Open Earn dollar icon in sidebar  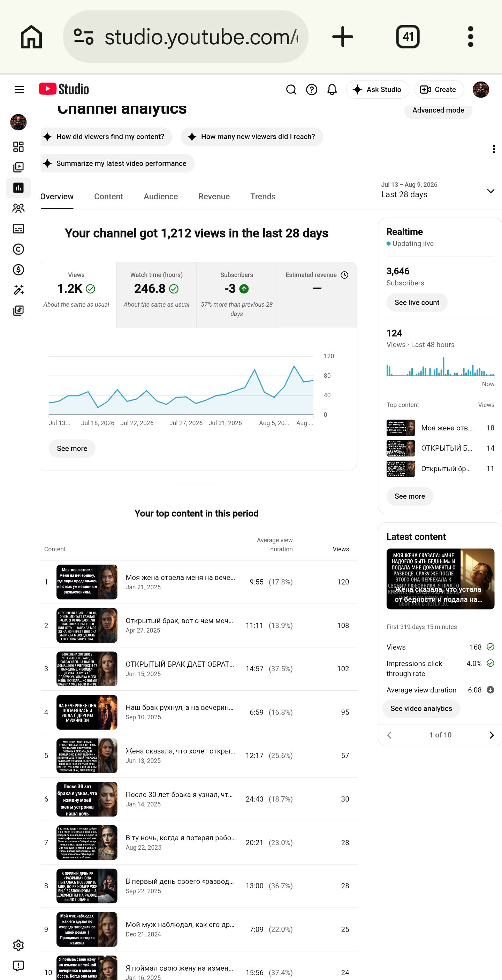18,270
